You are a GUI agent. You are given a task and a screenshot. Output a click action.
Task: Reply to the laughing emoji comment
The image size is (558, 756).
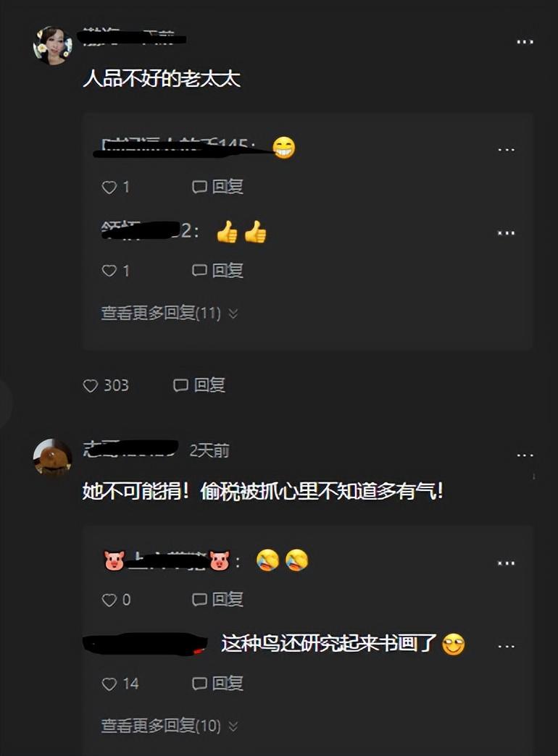coord(217,600)
